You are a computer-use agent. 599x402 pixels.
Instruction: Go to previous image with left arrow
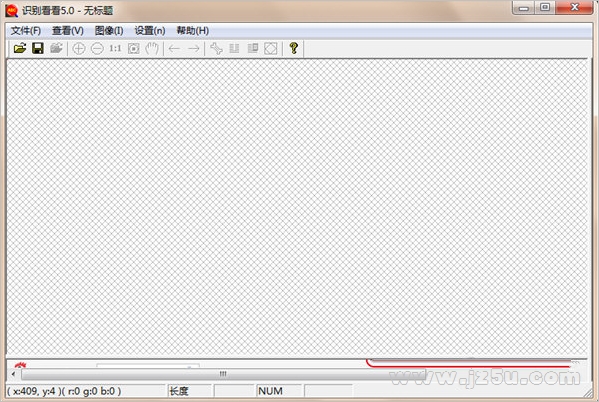[174, 49]
